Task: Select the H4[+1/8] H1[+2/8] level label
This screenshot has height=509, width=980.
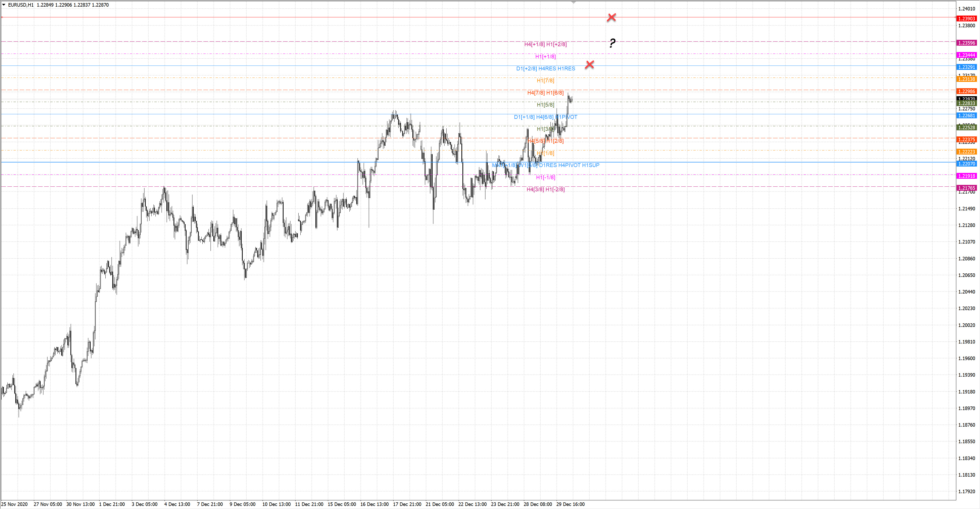Action: [x=545, y=44]
